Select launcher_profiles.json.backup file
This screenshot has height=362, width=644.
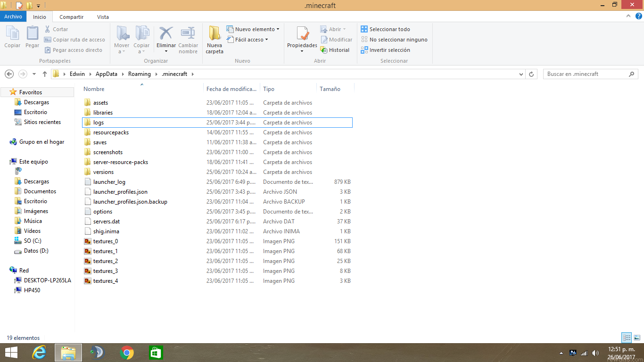click(217, 201)
